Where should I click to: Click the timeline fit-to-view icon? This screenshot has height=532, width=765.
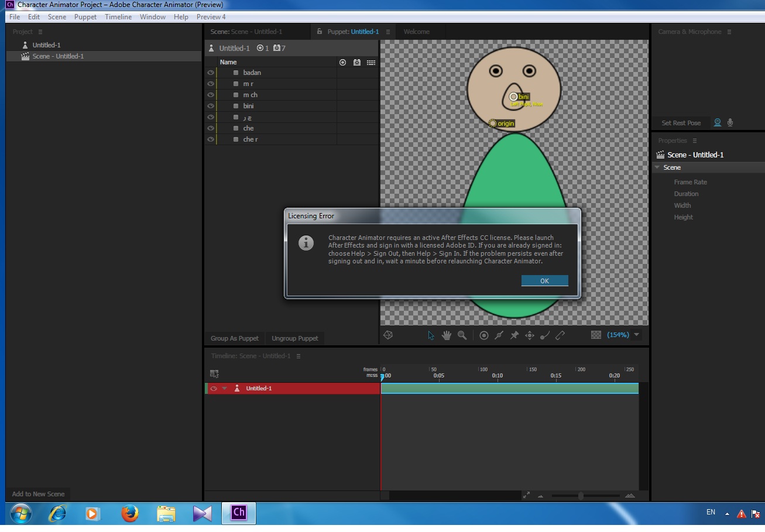(x=526, y=495)
